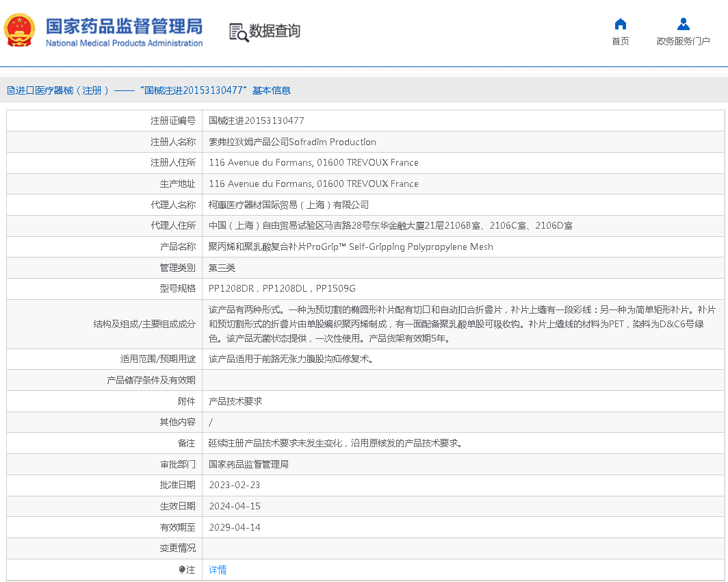This screenshot has width=728, height=582.
Task: Open the 详情 details link
Action: [217, 569]
